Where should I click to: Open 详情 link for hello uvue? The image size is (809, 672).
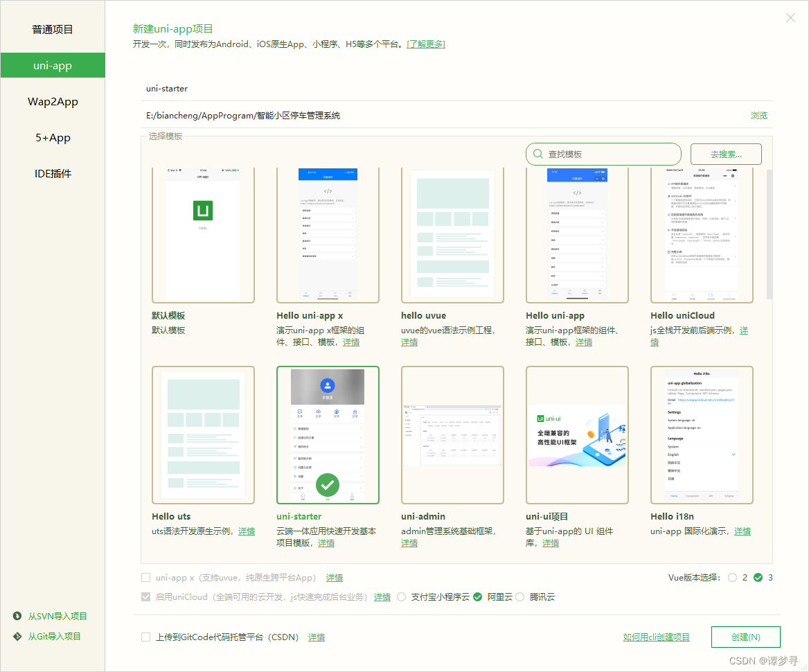pos(409,342)
